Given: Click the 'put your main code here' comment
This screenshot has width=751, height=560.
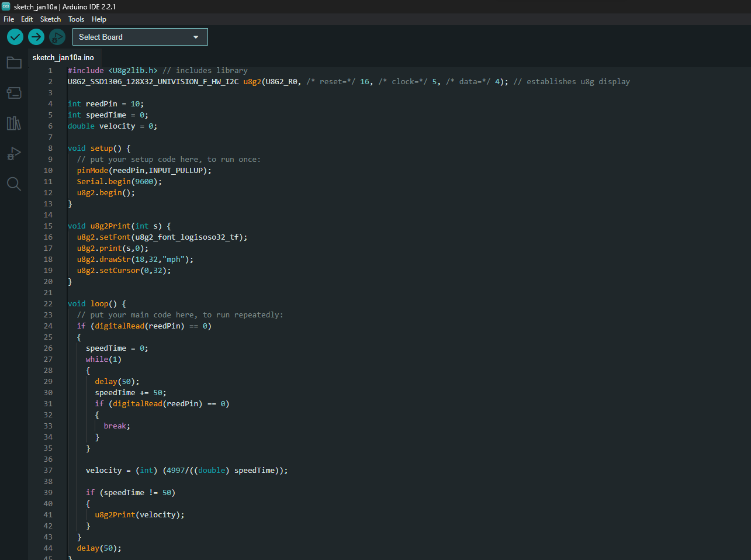Looking at the screenshot, I should click(x=180, y=314).
